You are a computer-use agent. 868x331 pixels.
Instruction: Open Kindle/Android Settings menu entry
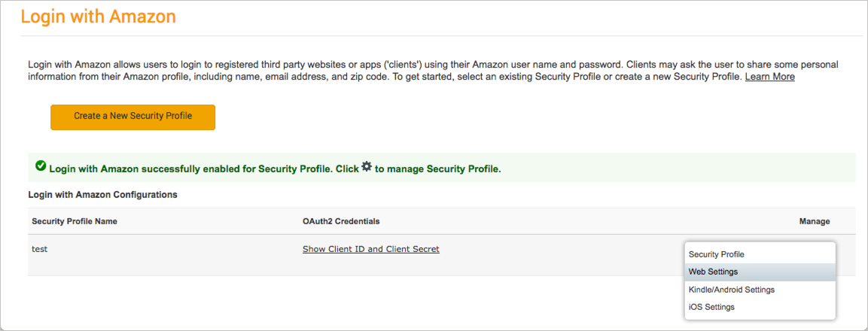pyautogui.click(x=731, y=290)
